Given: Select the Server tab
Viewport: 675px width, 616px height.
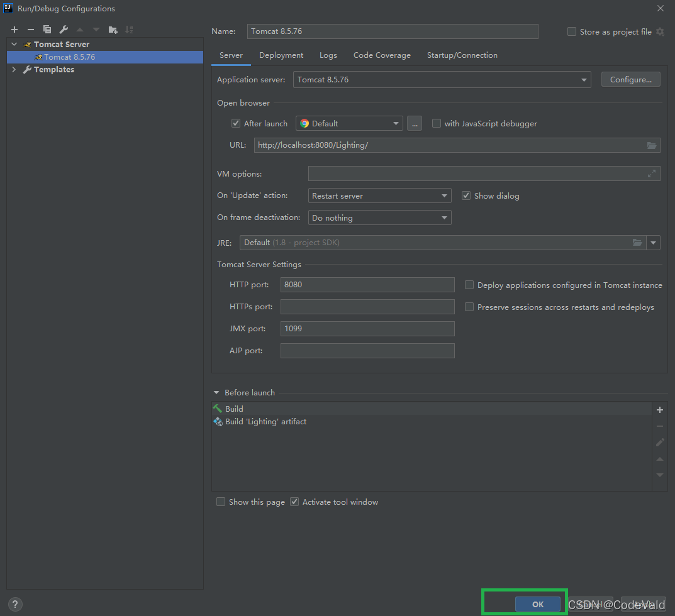Looking at the screenshot, I should click(x=231, y=55).
